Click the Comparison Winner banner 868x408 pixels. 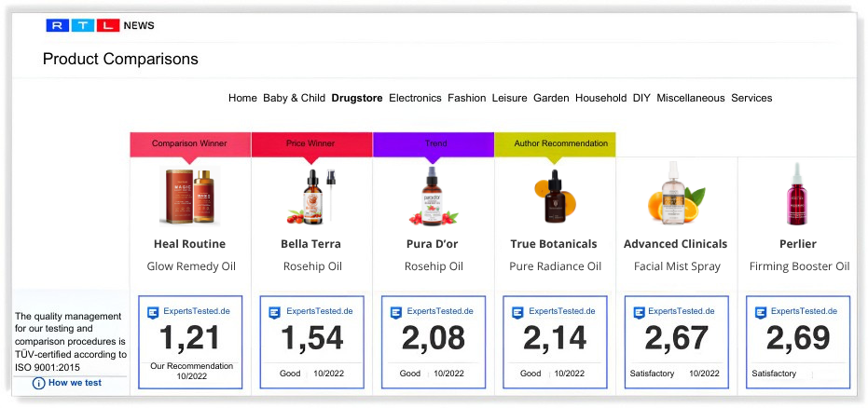click(190, 143)
